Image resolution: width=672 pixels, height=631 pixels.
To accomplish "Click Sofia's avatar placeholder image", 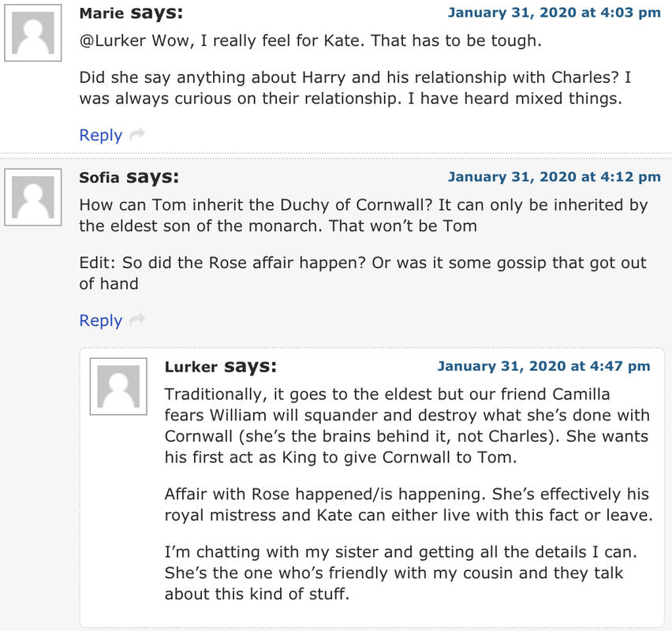I will (33, 197).
